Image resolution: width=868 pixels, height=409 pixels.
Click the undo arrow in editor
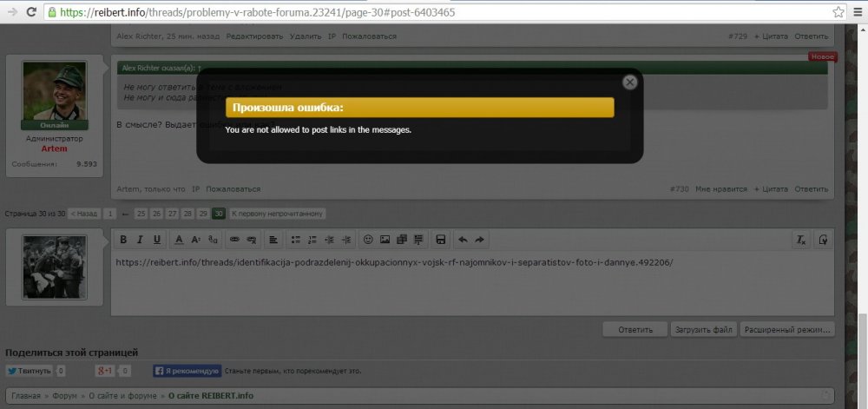pos(463,240)
